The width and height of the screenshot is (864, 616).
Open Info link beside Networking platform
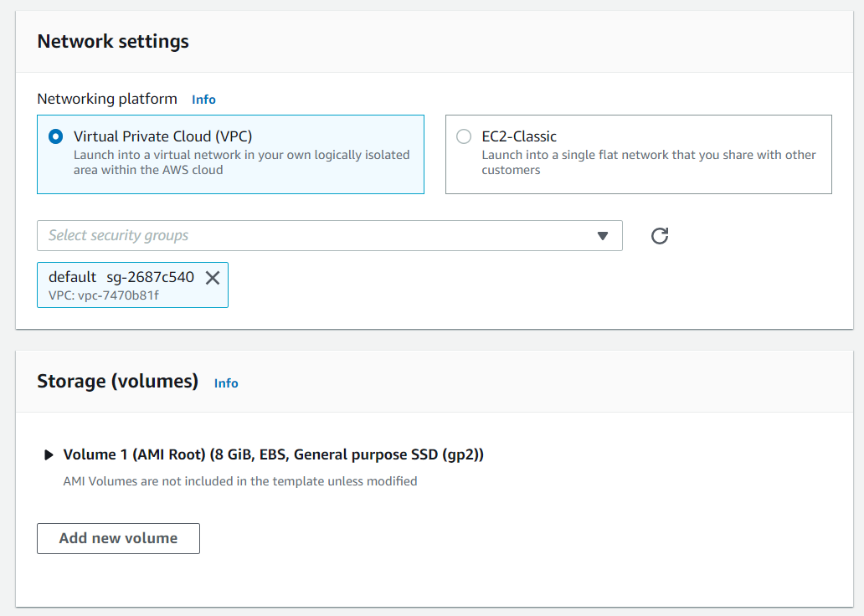click(204, 100)
